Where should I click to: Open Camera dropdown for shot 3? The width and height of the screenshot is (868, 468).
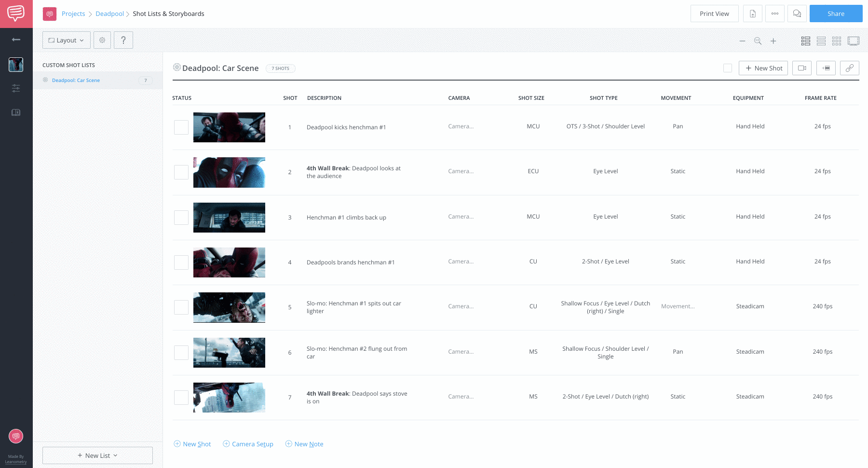(x=461, y=217)
